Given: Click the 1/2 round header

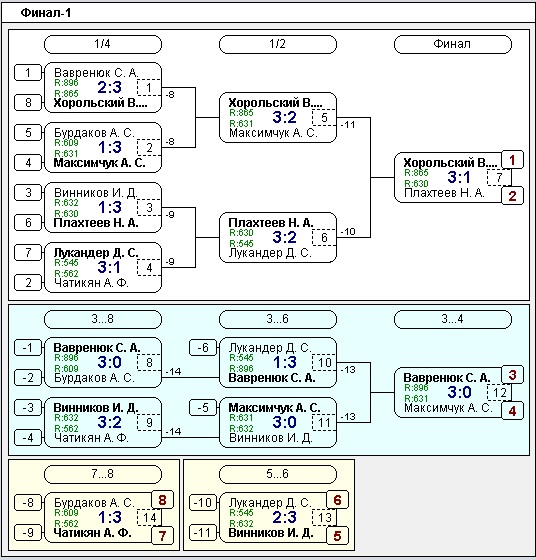Looking at the screenshot, I should click(278, 44).
